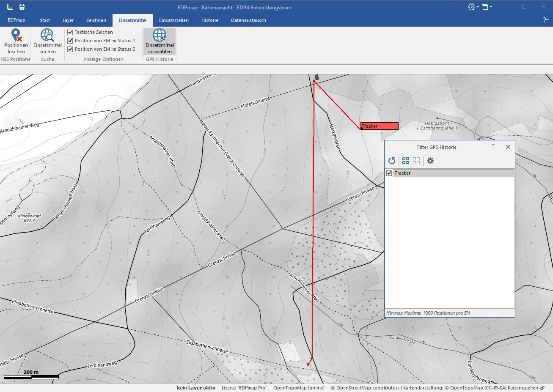Click the help question mark in Filter dialog
This screenshot has width=553, height=392.
[493, 147]
